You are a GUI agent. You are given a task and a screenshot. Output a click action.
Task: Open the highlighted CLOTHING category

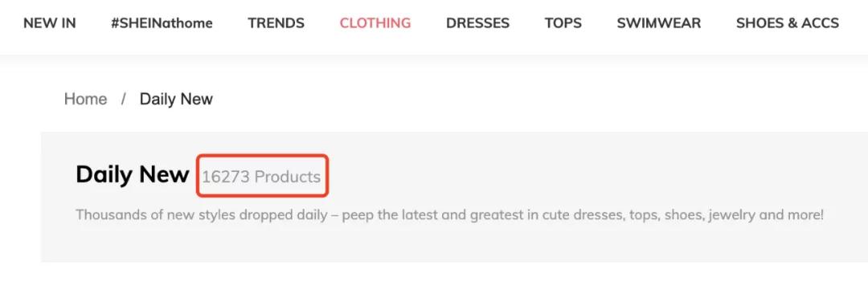pyautogui.click(x=375, y=23)
